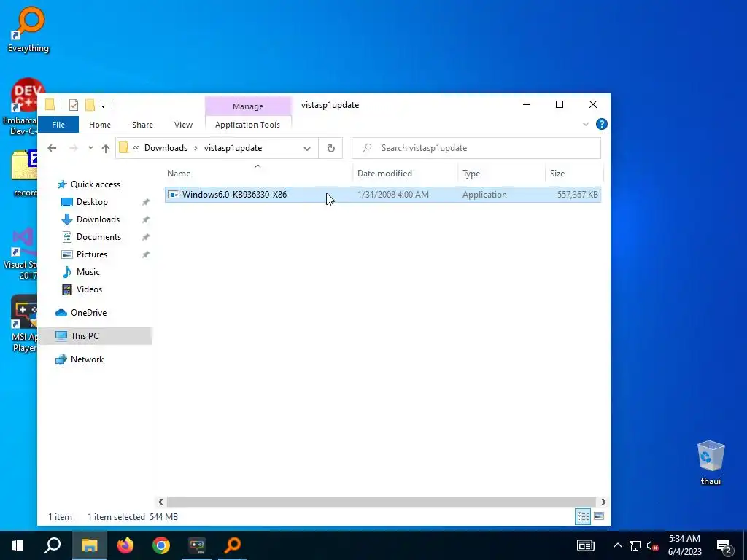Open the thaui recycle bin icon
This screenshot has height=560, width=747.
tap(711, 463)
